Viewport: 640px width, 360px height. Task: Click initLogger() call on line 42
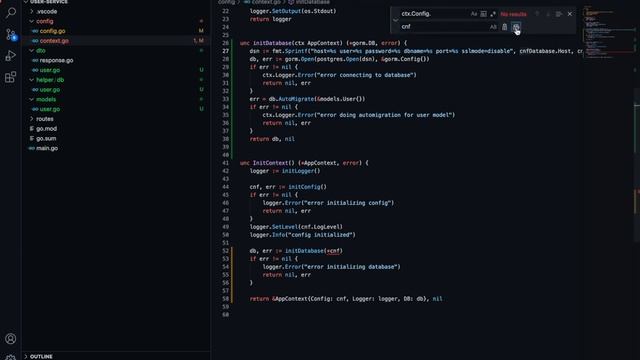coord(301,171)
